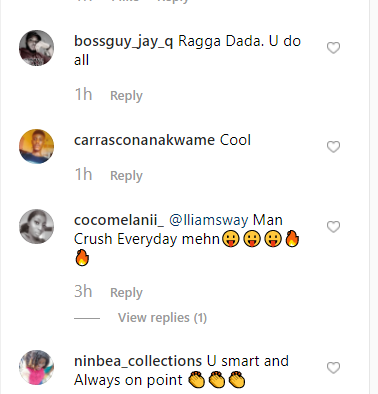Image resolution: width=378 pixels, height=394 pixels.
Task: Heart the ninbea_collections comment
Action: click(x=333, y=368)
